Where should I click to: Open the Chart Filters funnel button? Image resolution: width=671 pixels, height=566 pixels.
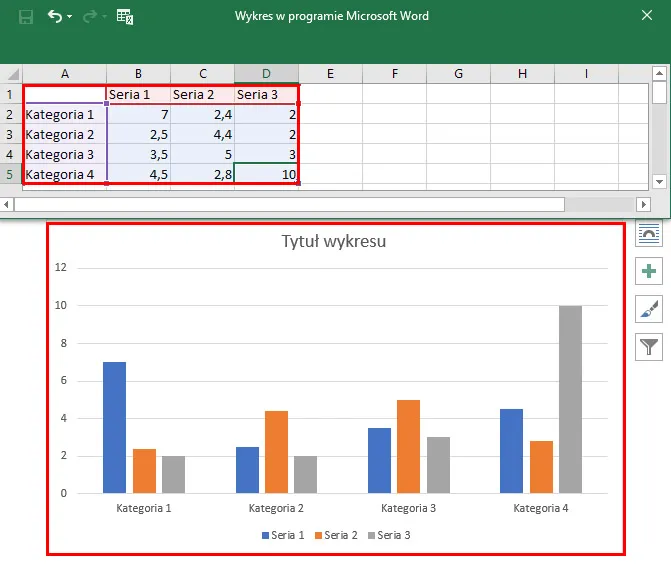(x=650, y=347)
